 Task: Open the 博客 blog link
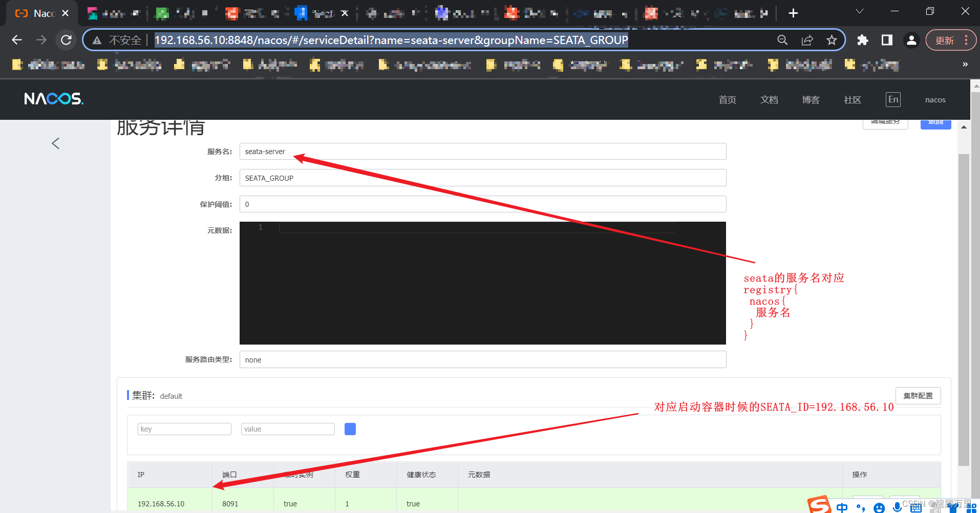coord(811,100)
